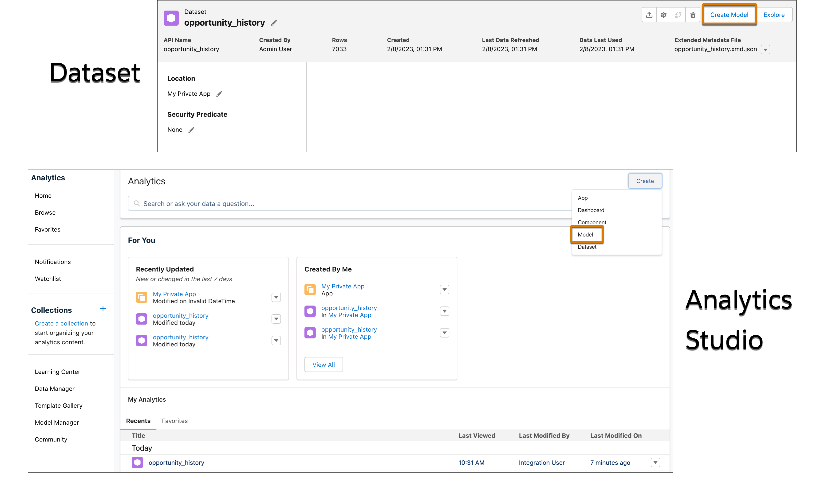Click the opportunity_history link in Recents list
Image resolution: width=813 pixels, height=504 pixels.
point(176,462)
